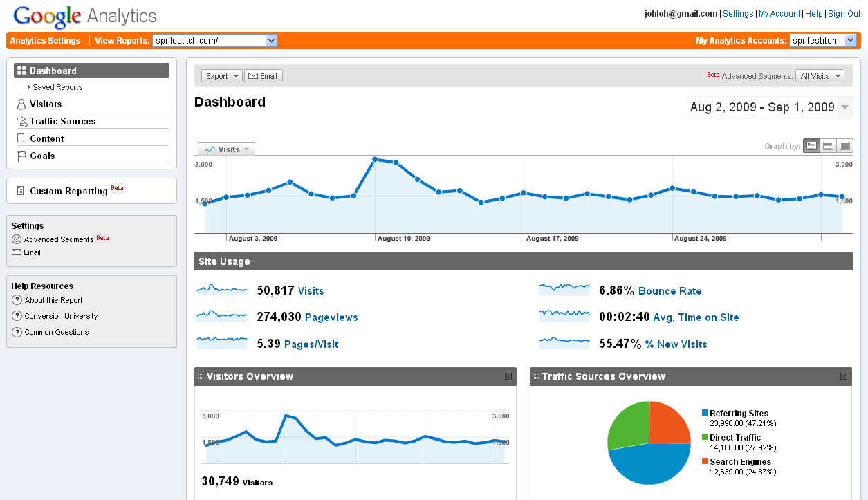The image size is (868, 500).
Task: Click the Content page icon
Action: 21,138
